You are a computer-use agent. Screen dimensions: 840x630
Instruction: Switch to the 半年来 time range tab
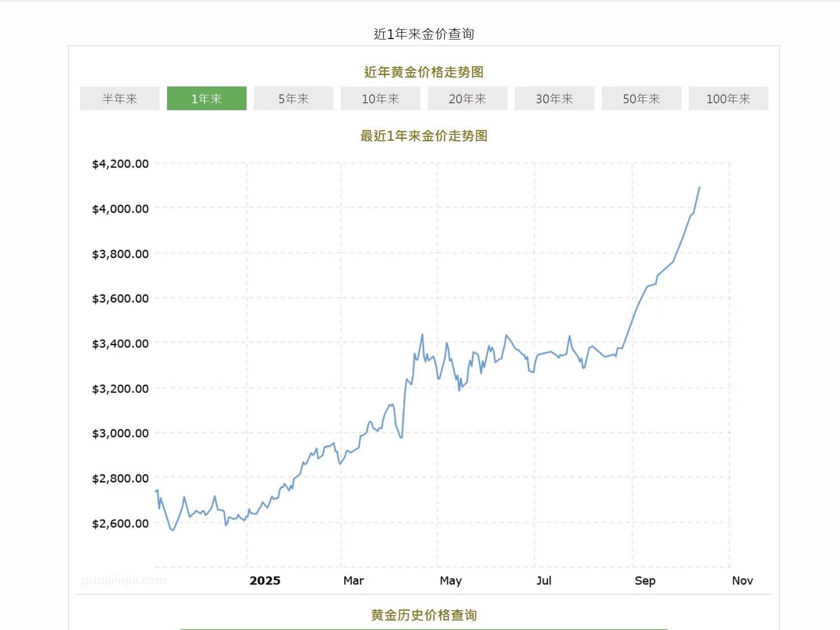(120, 98)
